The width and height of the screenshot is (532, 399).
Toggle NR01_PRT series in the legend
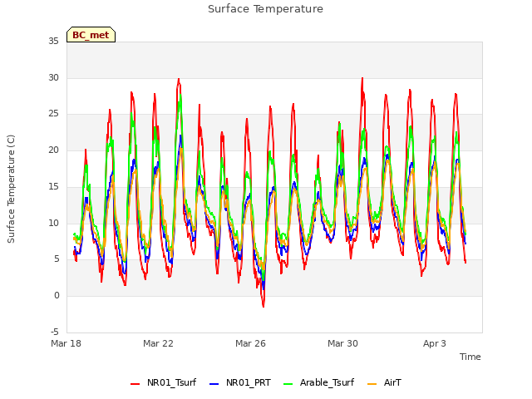click(x=240, y=382)
